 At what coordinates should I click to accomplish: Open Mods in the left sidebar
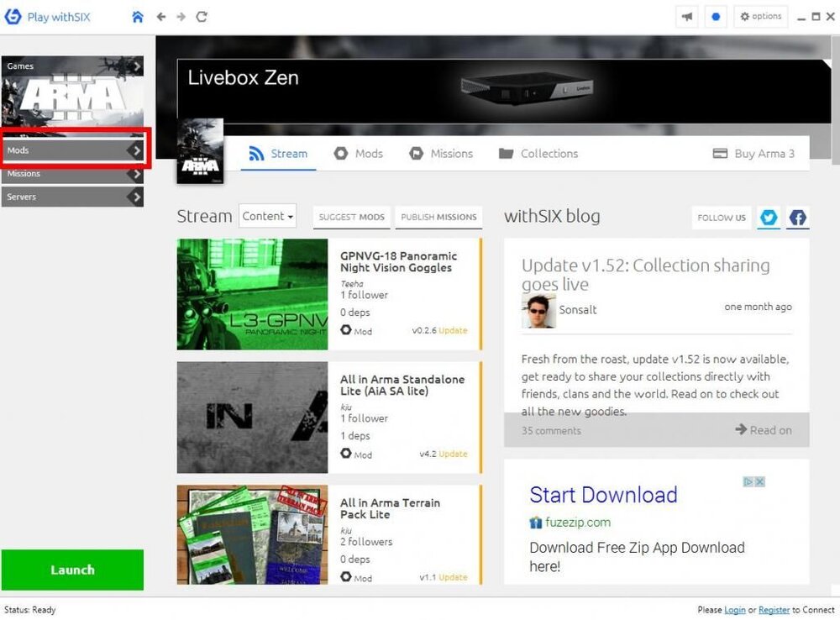pyautogui.click(x=72, y=150)
